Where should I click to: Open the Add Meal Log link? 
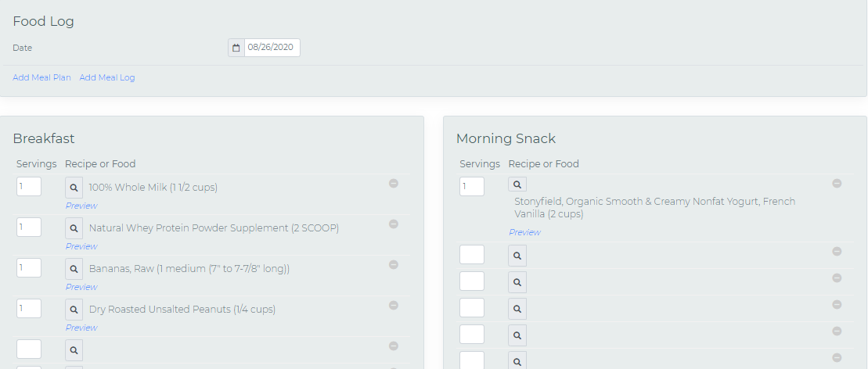pyautogui.click(x=107, y=77)
